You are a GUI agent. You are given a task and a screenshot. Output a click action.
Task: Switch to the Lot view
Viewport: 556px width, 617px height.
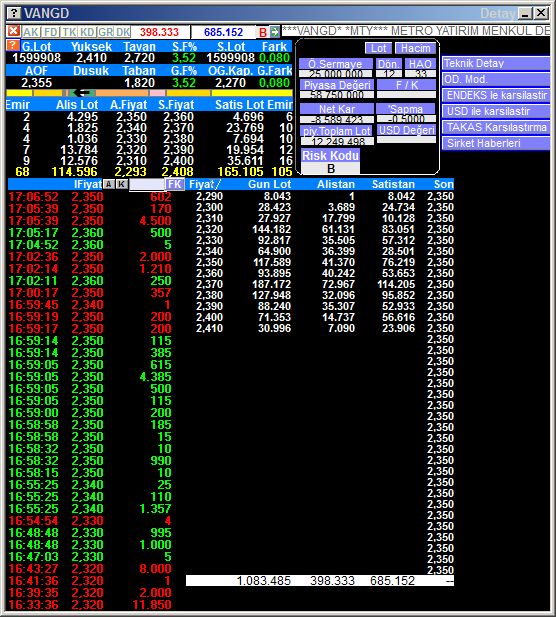(x=379, y=48)
